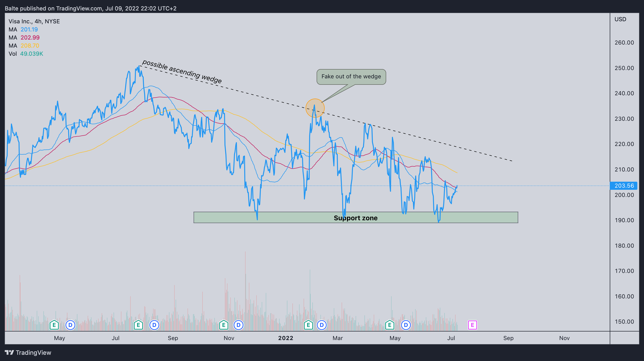Select the current price label 203.56

[624, 186]
